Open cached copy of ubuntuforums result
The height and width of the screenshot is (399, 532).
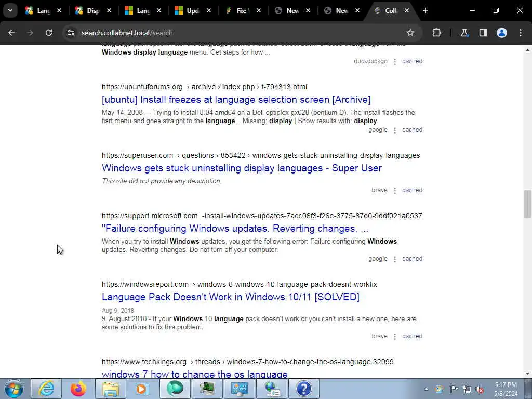tap(412, 130)
